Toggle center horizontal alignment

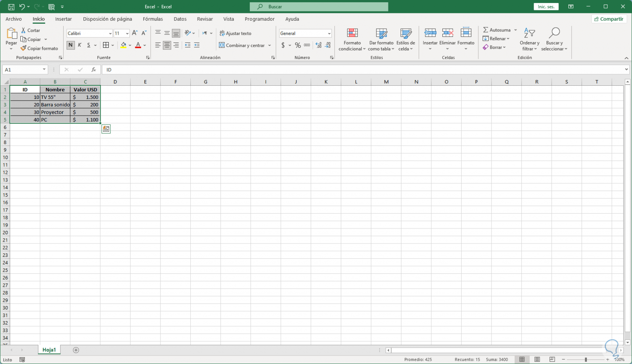167,45
